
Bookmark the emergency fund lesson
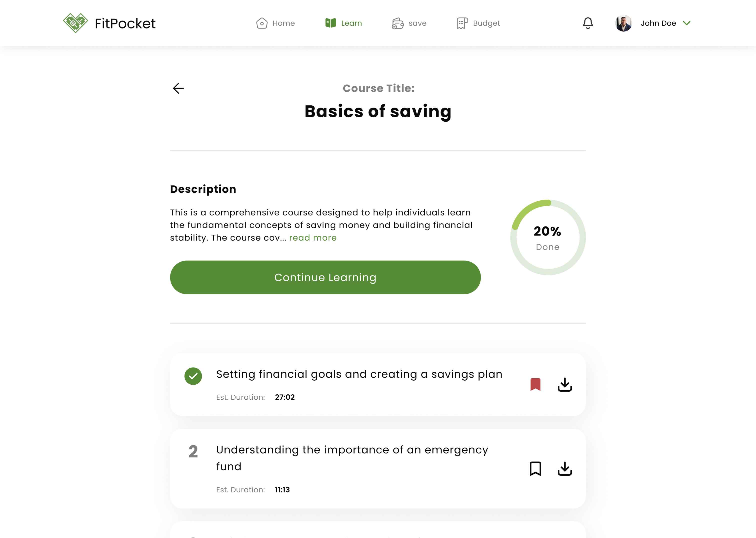click(535, 468)
